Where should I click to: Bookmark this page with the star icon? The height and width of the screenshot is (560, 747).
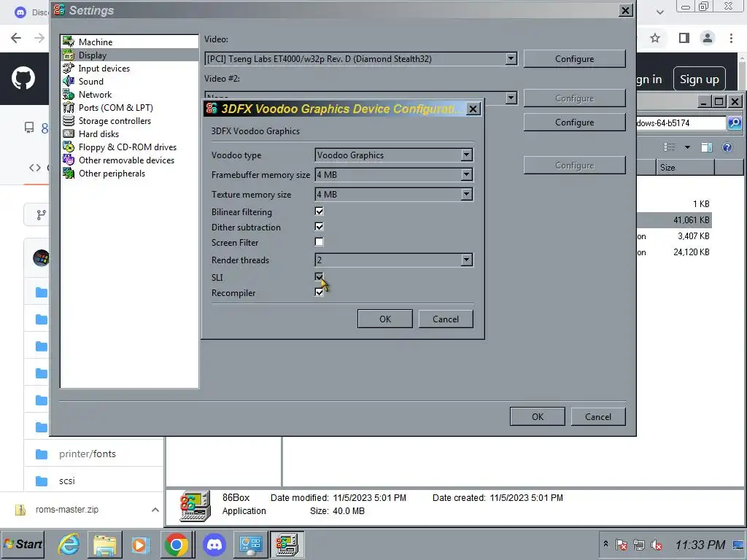coord(655,38)
